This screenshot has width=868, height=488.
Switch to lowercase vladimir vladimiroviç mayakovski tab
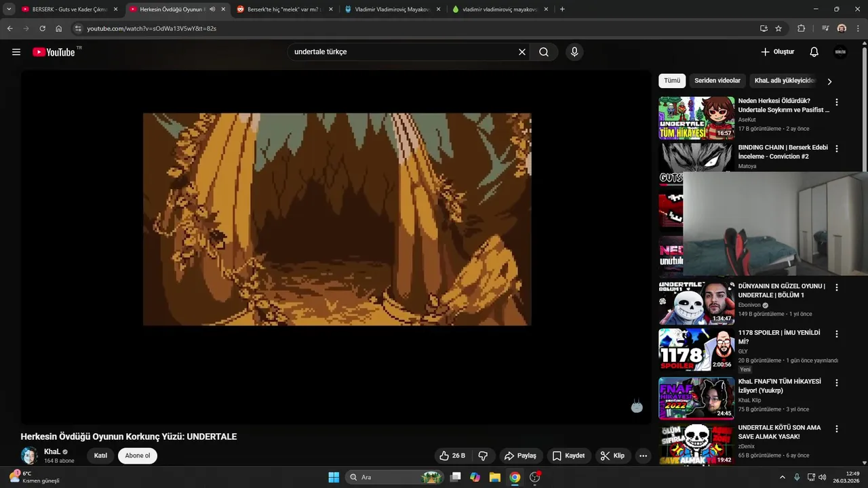(500, 9)
